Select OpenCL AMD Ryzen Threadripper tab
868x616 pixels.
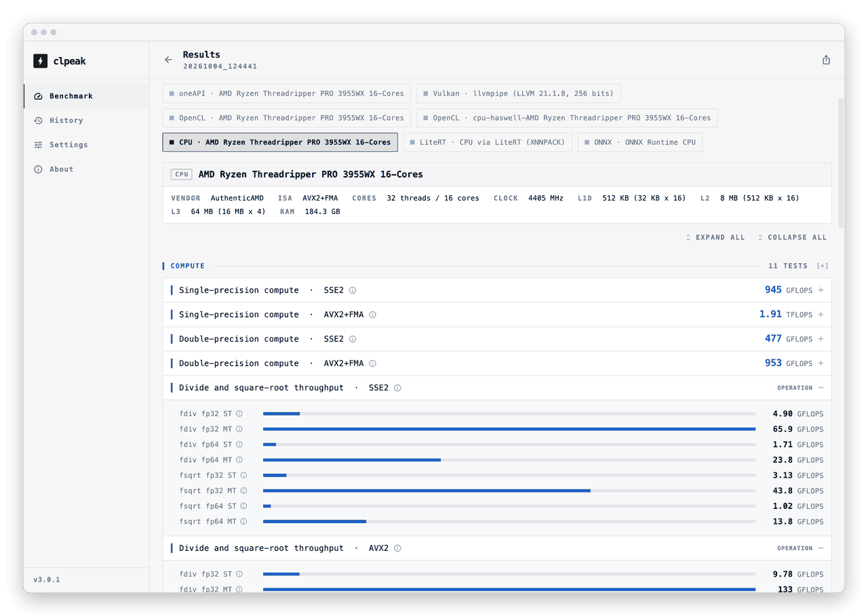pyautogui.click(x=287, y=118)
